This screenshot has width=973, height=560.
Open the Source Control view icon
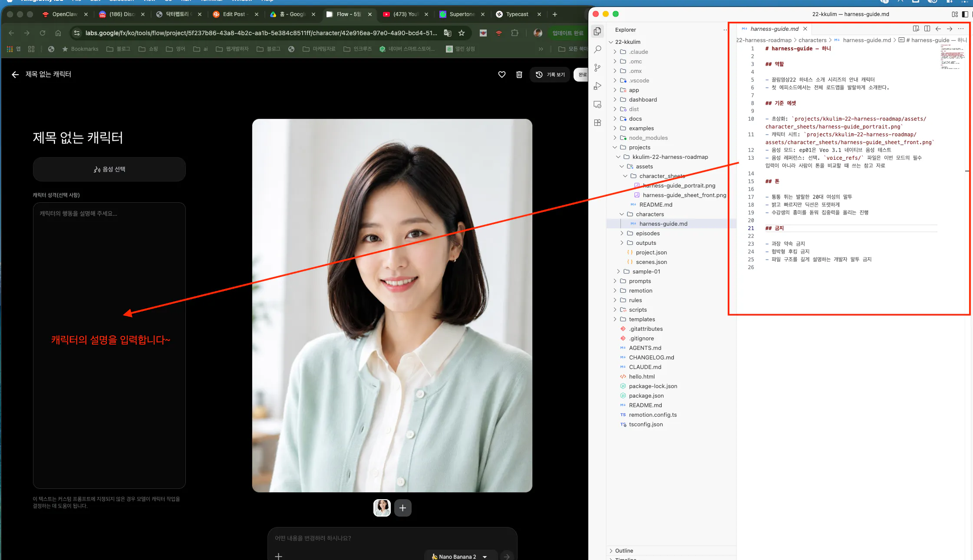[x=597, y=68]
